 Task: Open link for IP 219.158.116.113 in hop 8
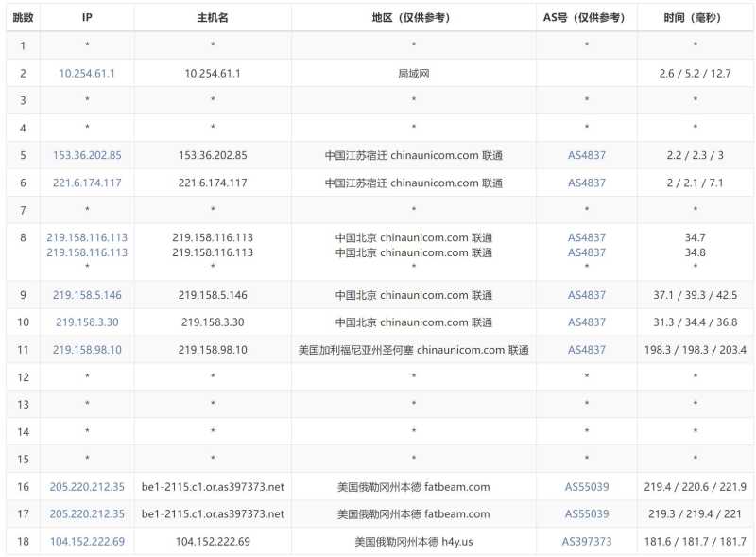click(x=86, y=239)
